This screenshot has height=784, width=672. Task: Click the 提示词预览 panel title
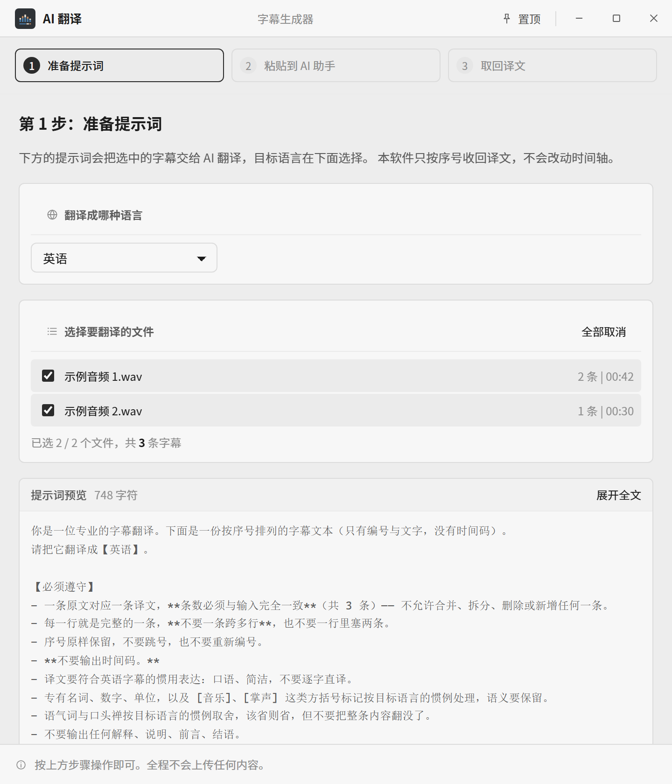coord(59,495)
